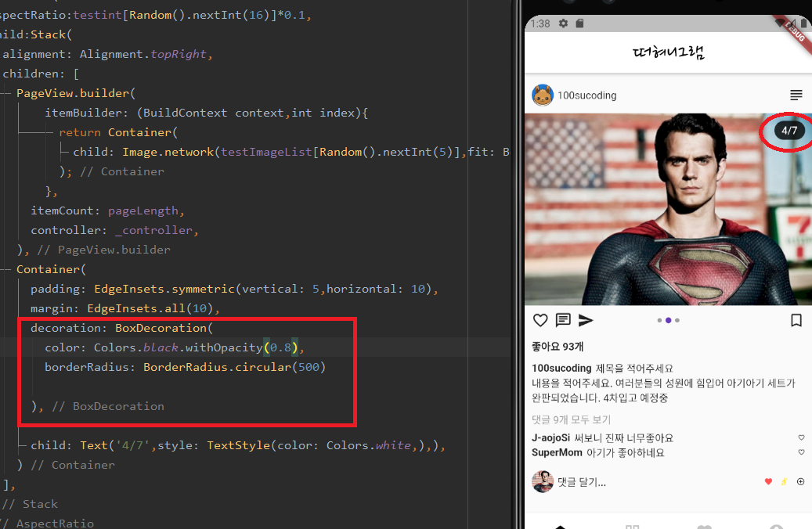This screenshot has width=812, height=529.
Task: Place cursor on return Container( line
Action: point(118,132)
